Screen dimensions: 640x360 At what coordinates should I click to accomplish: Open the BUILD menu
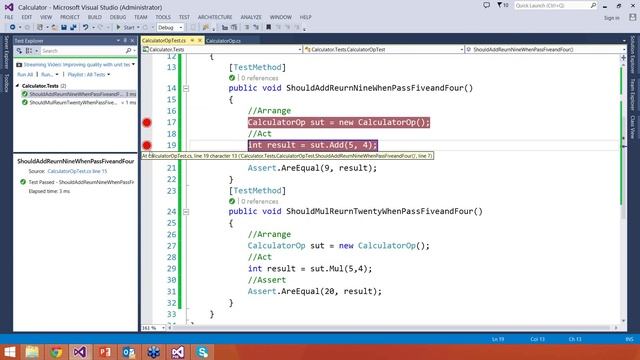(x=95, y=17)
